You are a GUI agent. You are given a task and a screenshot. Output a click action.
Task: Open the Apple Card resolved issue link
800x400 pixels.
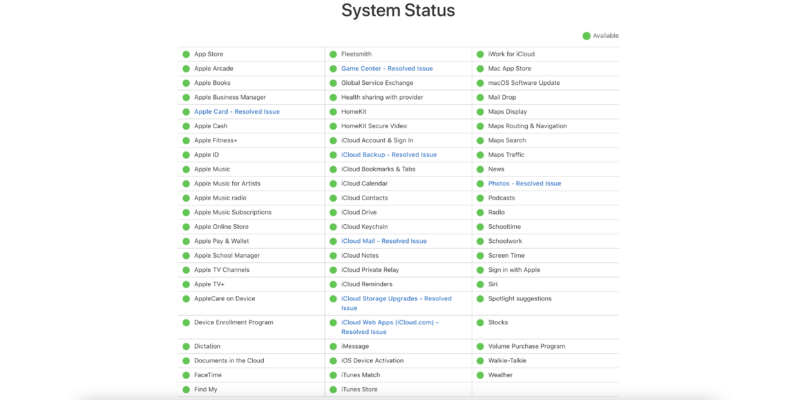pyautogui.click(x=236, y=112)
